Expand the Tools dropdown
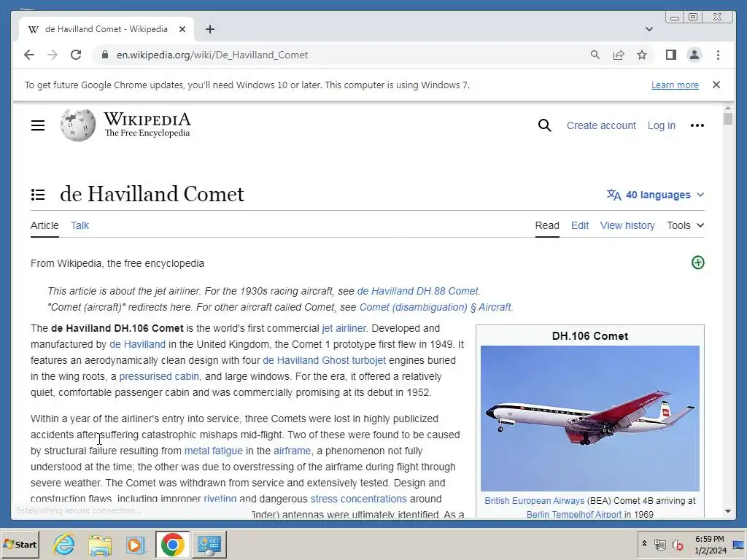The image size is (747, 560). pos(685,225)
